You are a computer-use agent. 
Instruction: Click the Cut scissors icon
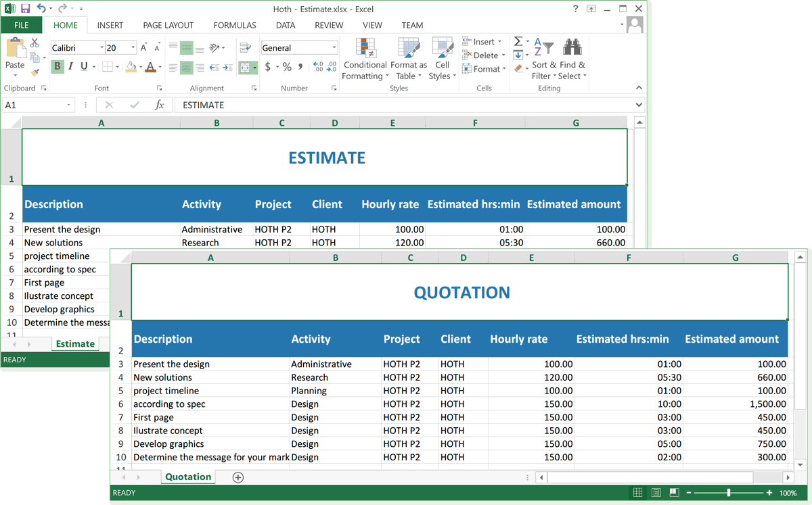tap(35, 43)
